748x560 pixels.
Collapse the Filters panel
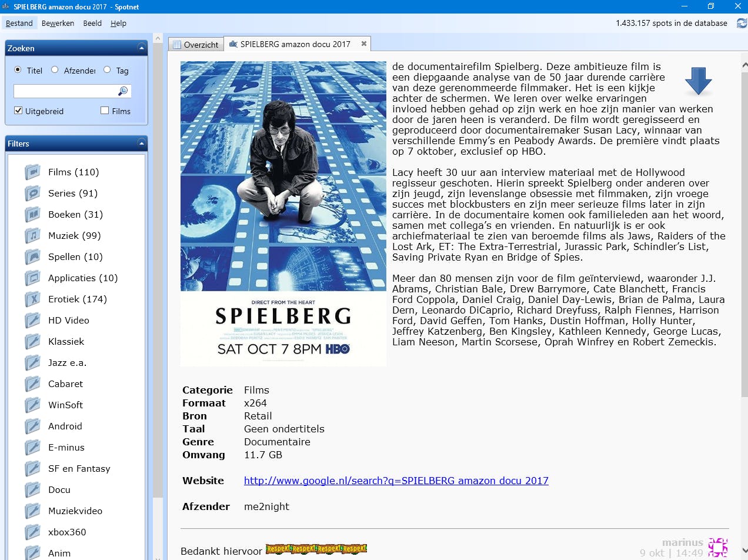[141, 143]
